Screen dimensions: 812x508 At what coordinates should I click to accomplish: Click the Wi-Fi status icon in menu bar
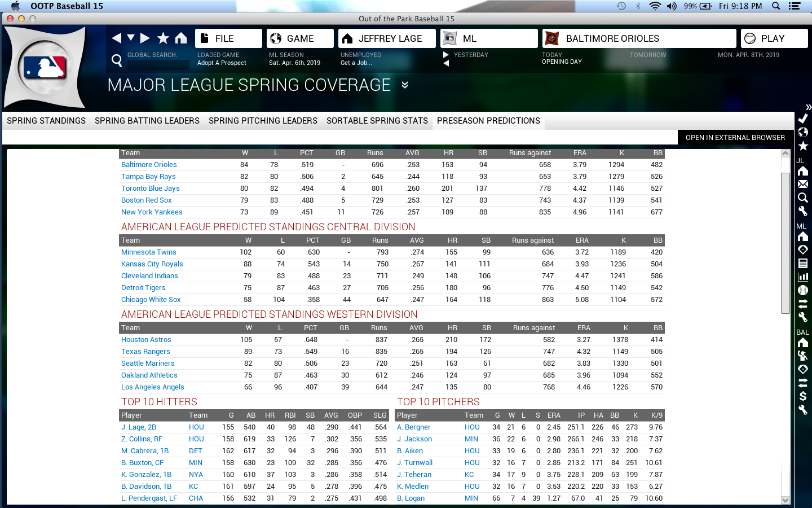[655, 6]
